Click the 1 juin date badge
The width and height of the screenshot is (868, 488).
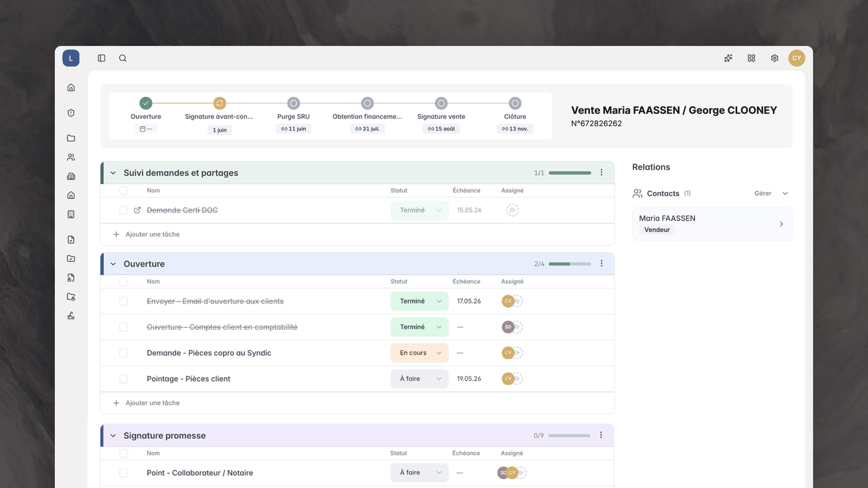click(220, 130)
